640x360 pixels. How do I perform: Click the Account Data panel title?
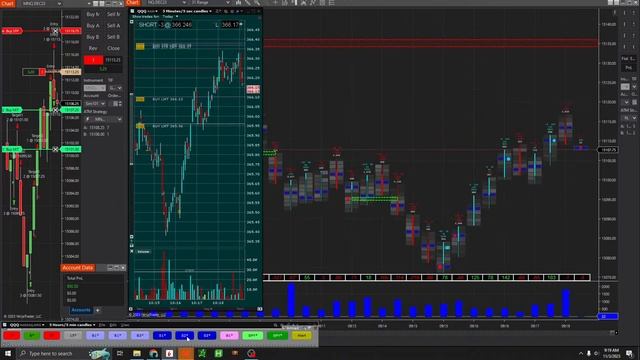click(x=78, y=268)
